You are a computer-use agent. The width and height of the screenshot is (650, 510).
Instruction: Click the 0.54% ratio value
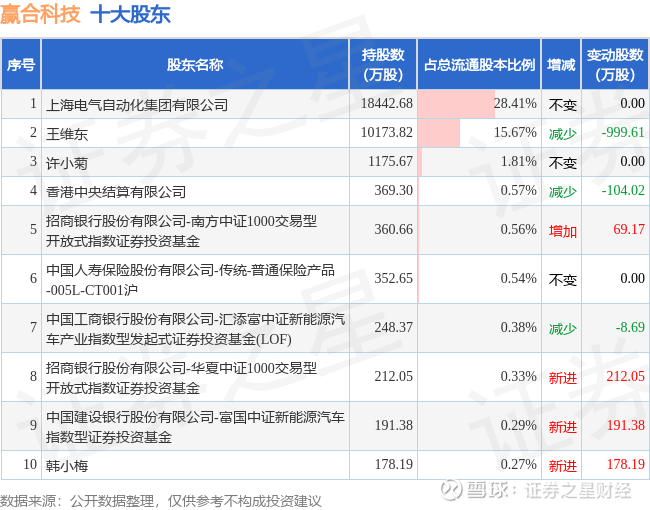click(519, 278)
